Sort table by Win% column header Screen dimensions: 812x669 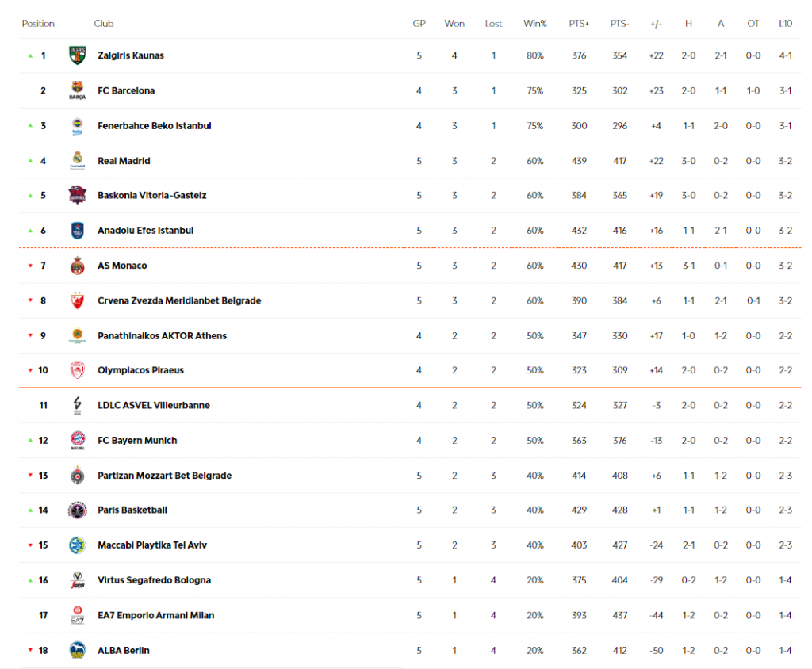535,24
